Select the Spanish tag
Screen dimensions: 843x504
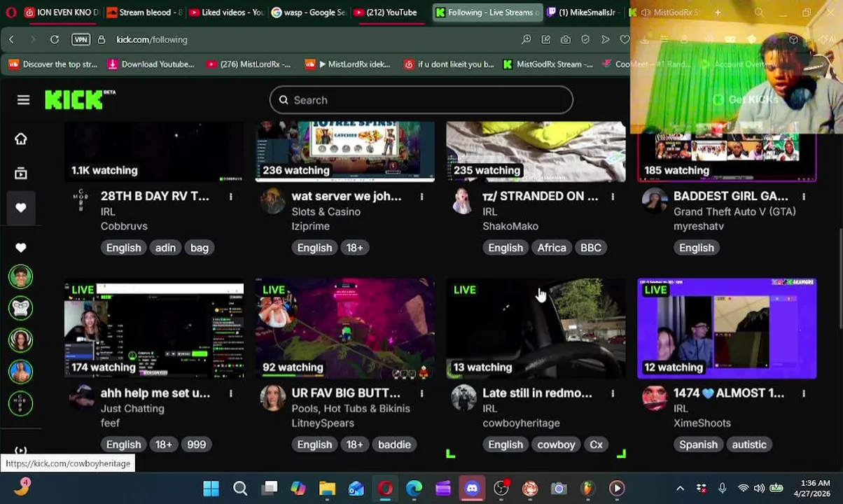tap(698, 444)
